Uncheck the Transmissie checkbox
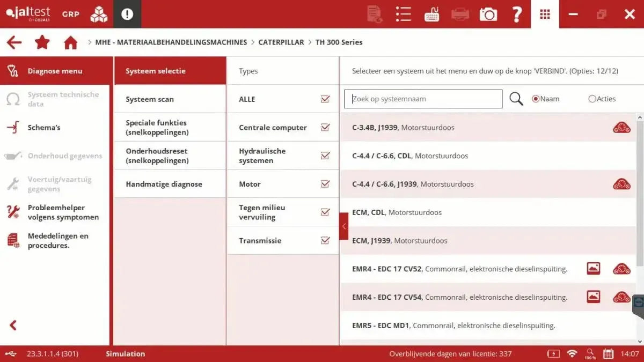 click(325, 240)
